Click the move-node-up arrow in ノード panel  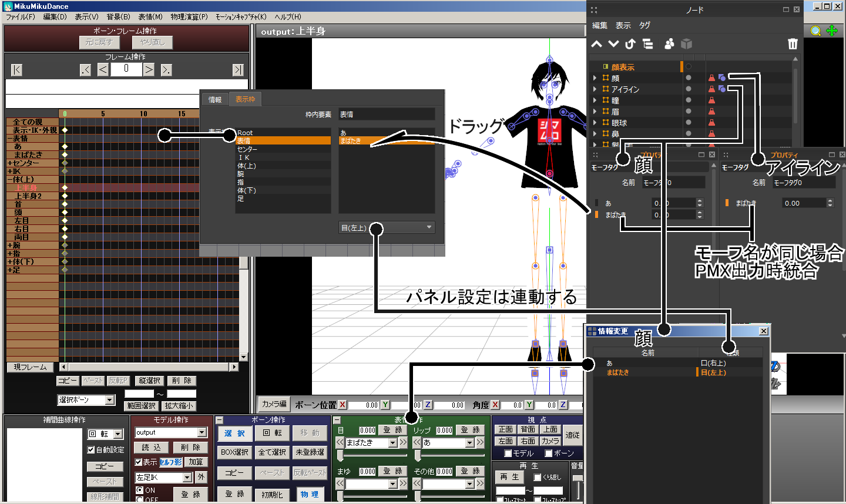click(597, 44)
